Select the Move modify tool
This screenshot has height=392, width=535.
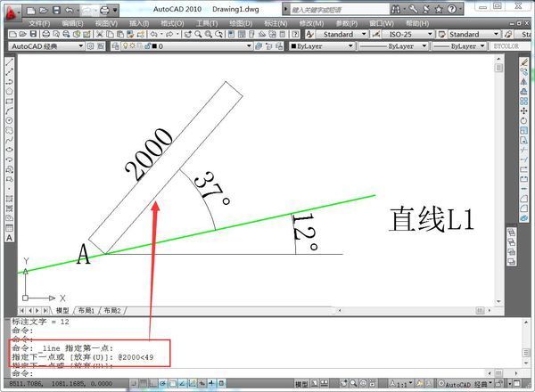[524, 110]
